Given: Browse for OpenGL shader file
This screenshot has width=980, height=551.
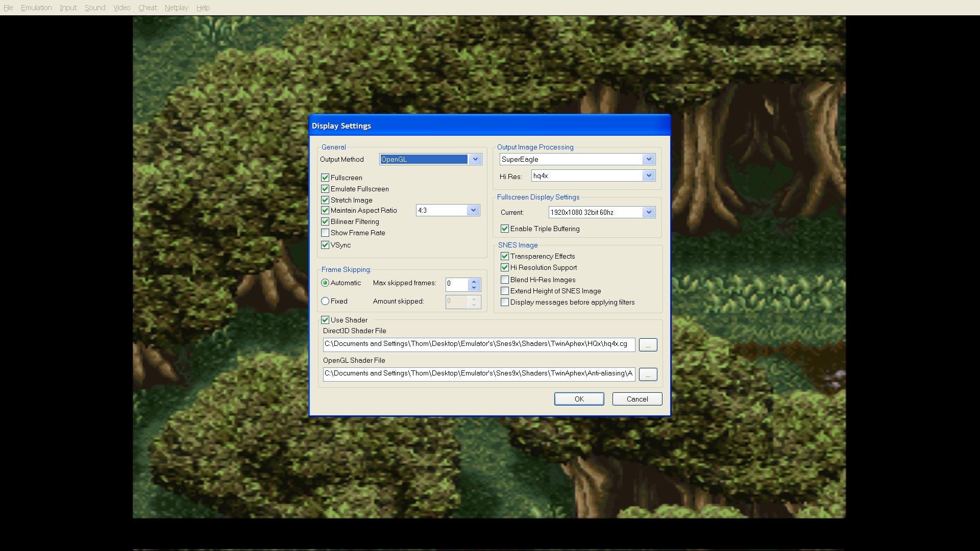Looking at the screenshot, I should (648, 374).
